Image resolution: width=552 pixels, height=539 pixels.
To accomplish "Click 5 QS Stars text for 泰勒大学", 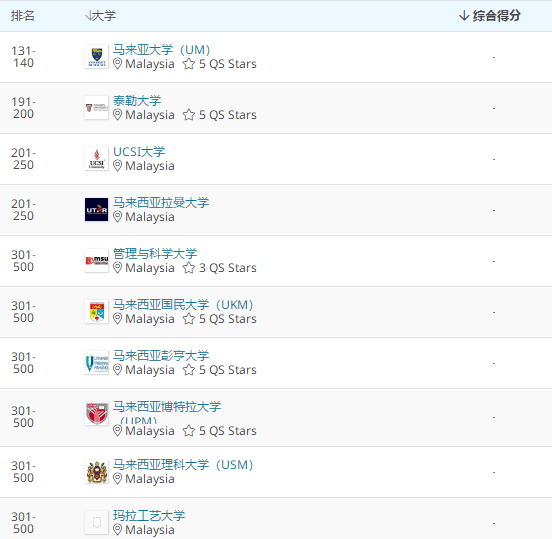I will [x=228, y=115].
